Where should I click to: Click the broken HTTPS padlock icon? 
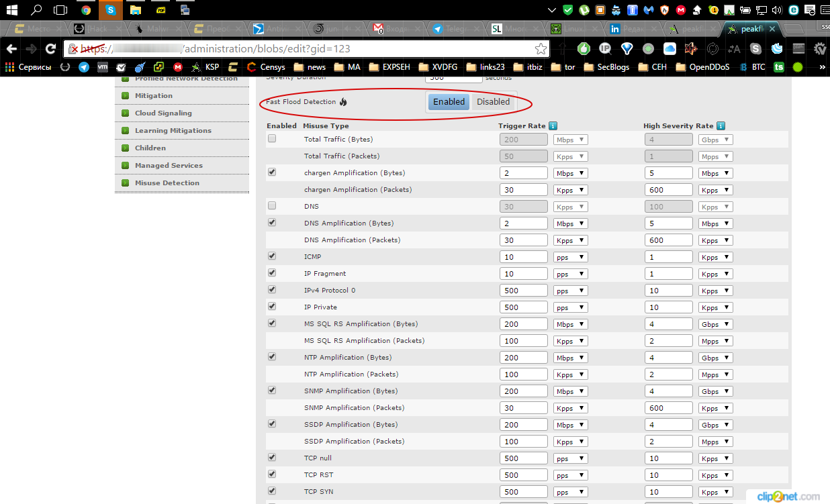73,49
